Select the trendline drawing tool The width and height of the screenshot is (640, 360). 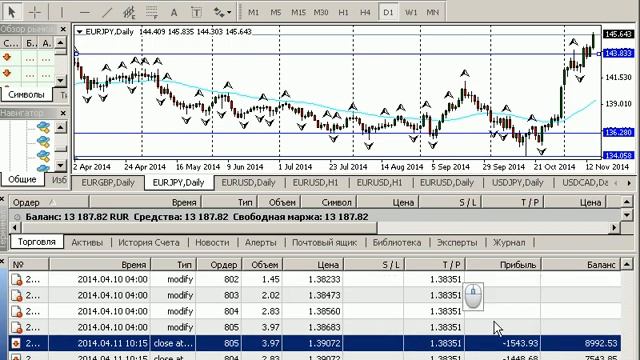(107, 12)
